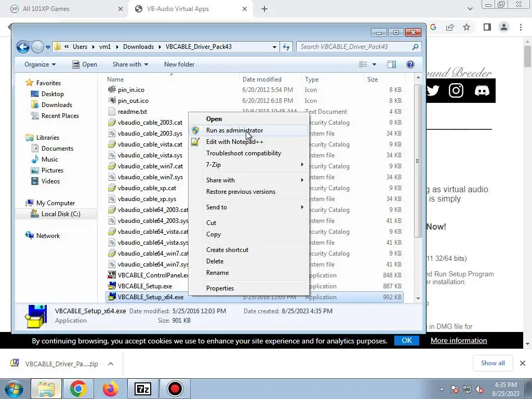
Task: Open Chrome profile avatar icon
Action: [504, 27]
